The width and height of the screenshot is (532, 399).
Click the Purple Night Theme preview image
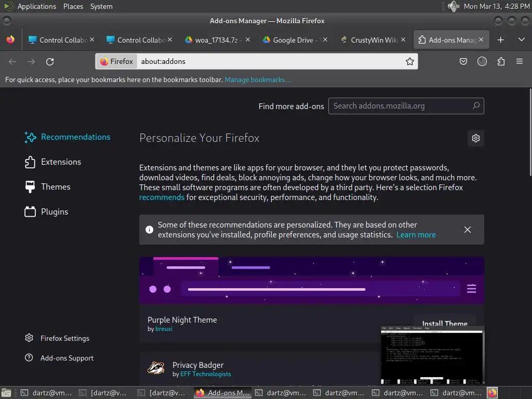[312, 281]
